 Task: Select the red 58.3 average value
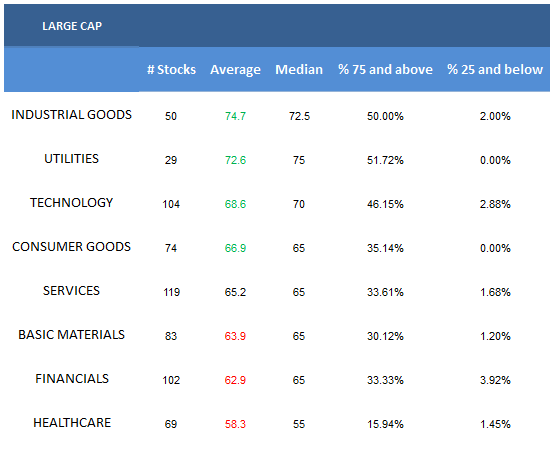point(235,424)
